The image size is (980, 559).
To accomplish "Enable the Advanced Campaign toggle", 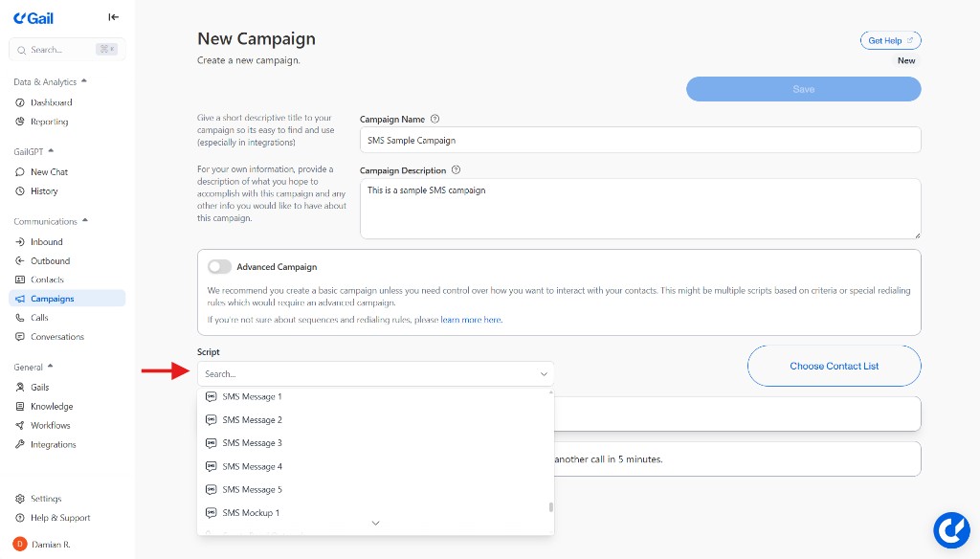I will pyautogui.click(x=219, y=266).
